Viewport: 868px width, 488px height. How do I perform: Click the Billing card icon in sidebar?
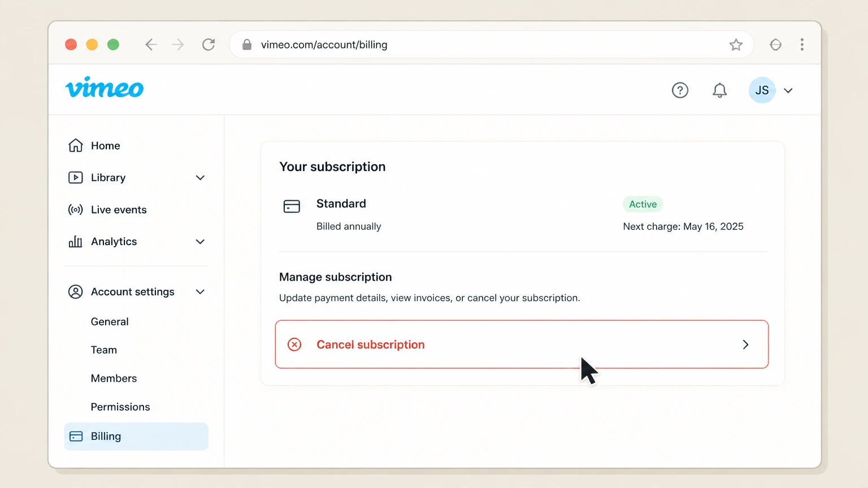click(76, 436)
